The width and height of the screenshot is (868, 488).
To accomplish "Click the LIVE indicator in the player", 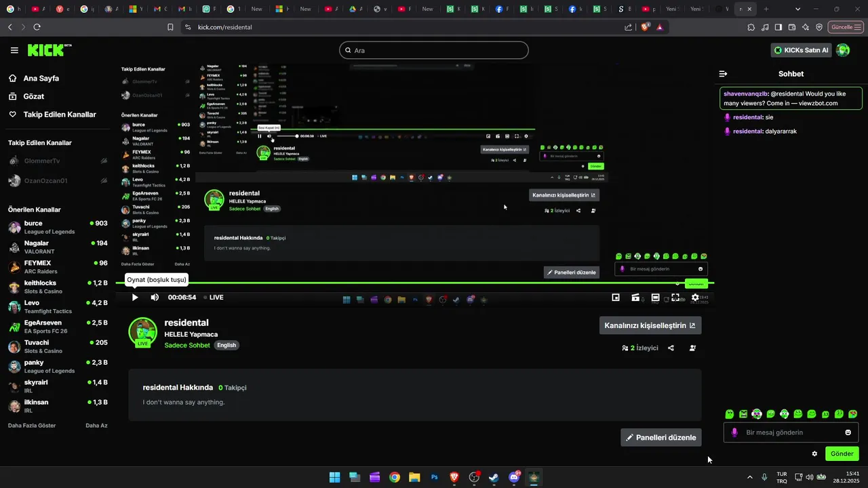I will tap(213, 298).
